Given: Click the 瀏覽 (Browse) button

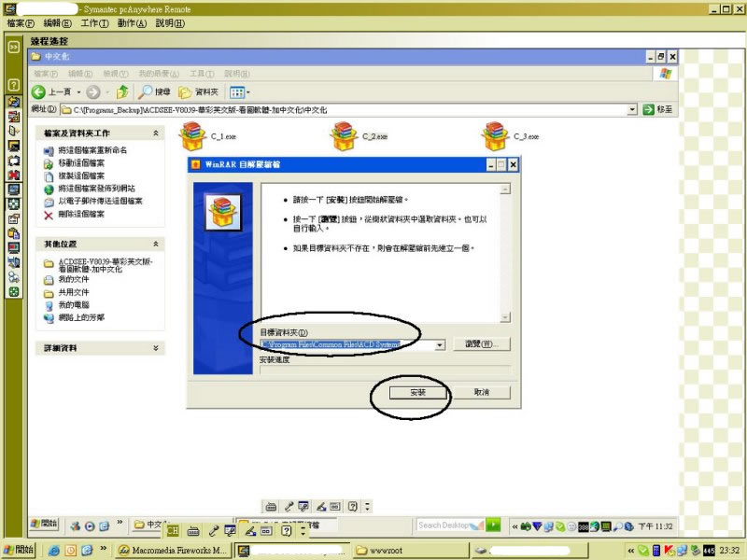Looking at the screenshot, I should (484, 344).
